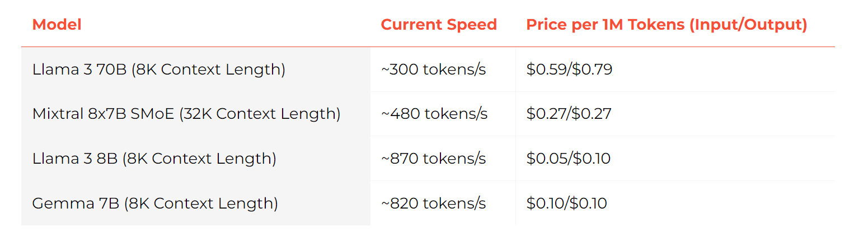Image resolution: width=868 pixels, height=236 pixels.
Task: Click the ~300 tokens/s speed cell
Action: [433, 70]
